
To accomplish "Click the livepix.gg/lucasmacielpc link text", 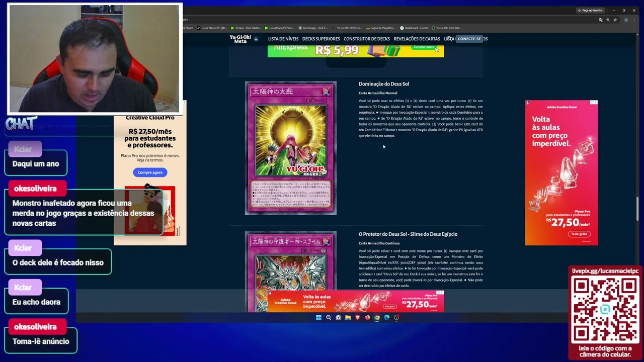I will pyautogui.click(x=605, y=271).
